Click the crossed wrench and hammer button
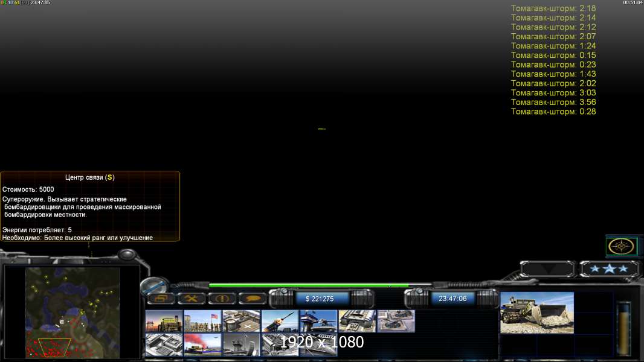This screenshot has width=644, height=362. [192, 299]
